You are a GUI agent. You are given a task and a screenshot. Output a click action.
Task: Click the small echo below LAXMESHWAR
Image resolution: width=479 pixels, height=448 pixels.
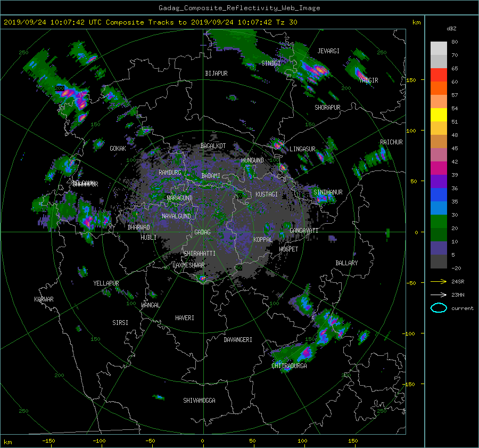point(202,278)
